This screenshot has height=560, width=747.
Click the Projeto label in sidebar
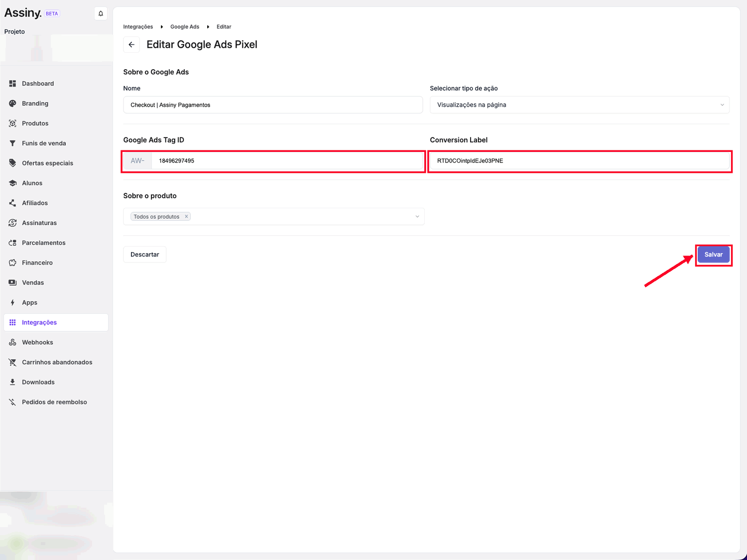point(14,31)
